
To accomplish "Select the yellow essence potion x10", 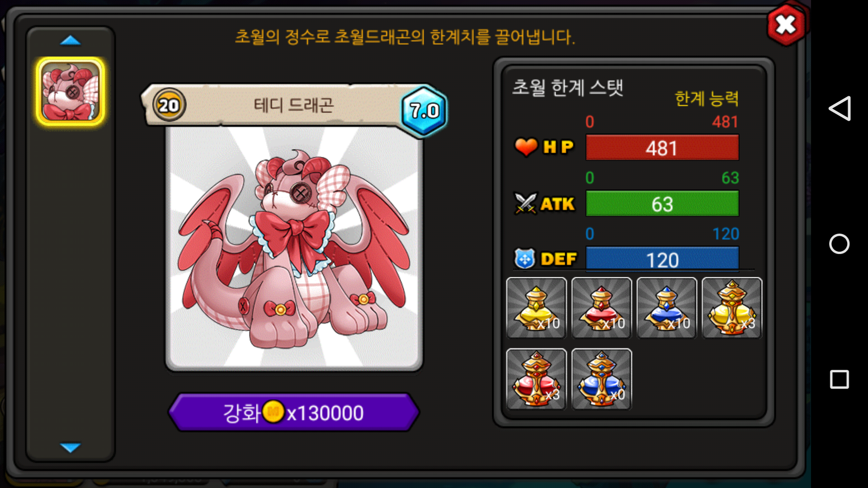I will click(x=536, y=308).
